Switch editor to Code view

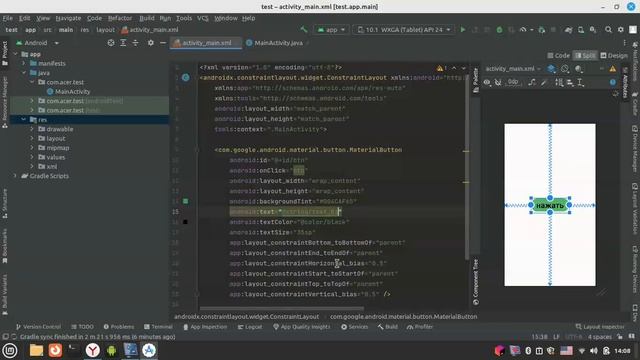coord(558,56)
